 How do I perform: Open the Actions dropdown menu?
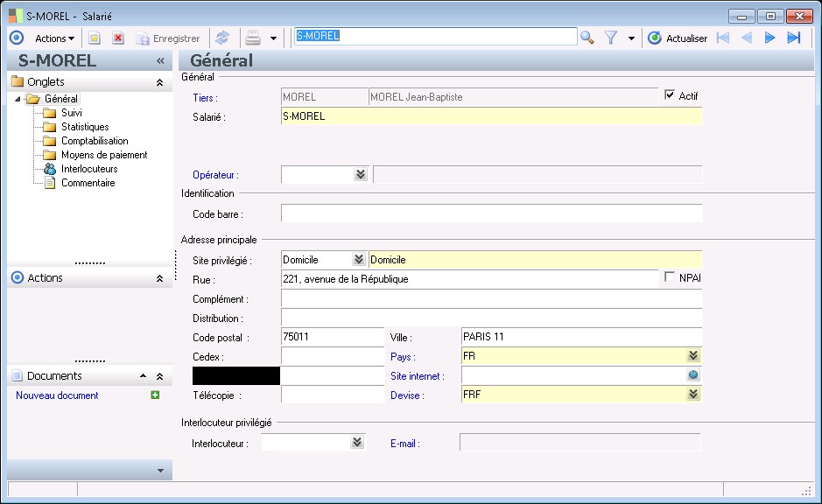54,38
